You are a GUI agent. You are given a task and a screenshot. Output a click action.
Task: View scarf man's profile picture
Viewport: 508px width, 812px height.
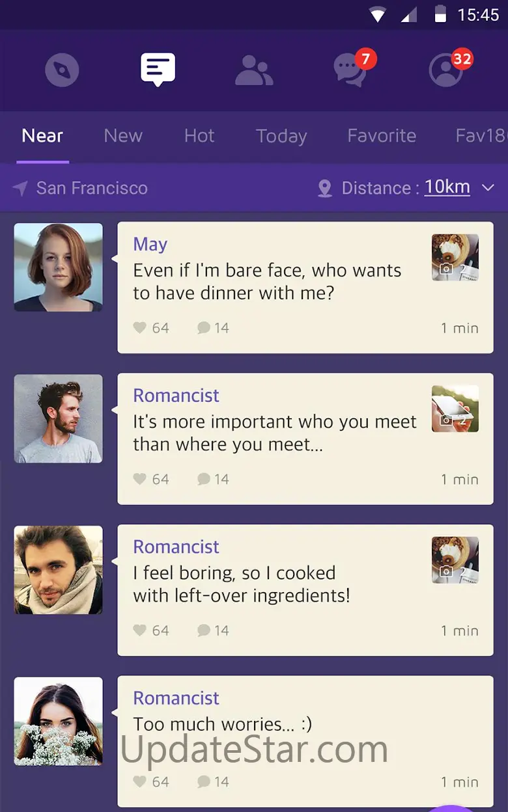(x=59, y=570)
